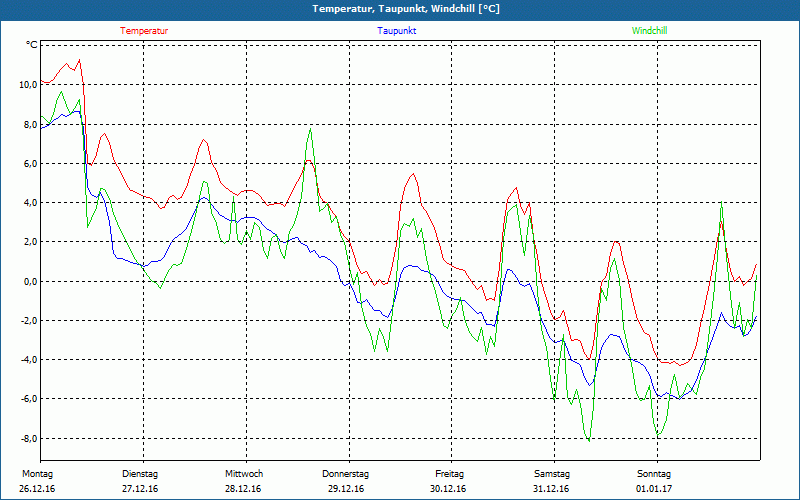Click the °C unit label on the y-axis
This screenshot has height=500, width=800.
[x=32, y=45]
